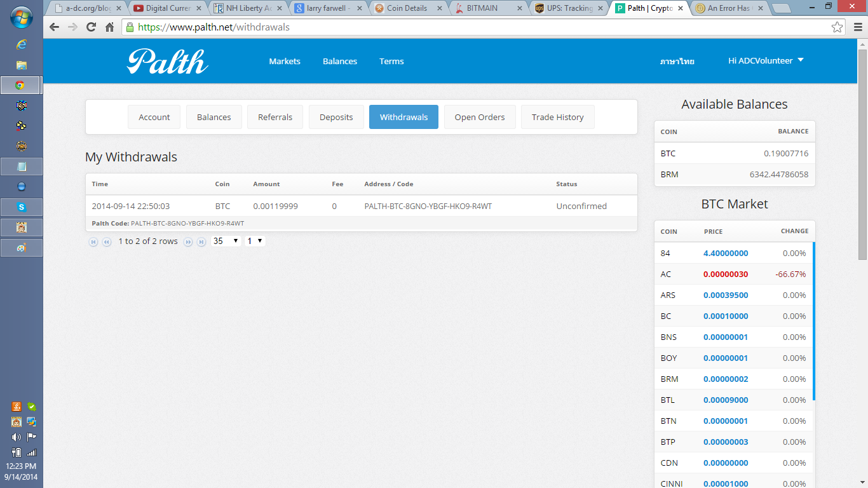The image size is (868, 488).
Task: Go to last page of withdrawals
Action: (x=201, y=242)
